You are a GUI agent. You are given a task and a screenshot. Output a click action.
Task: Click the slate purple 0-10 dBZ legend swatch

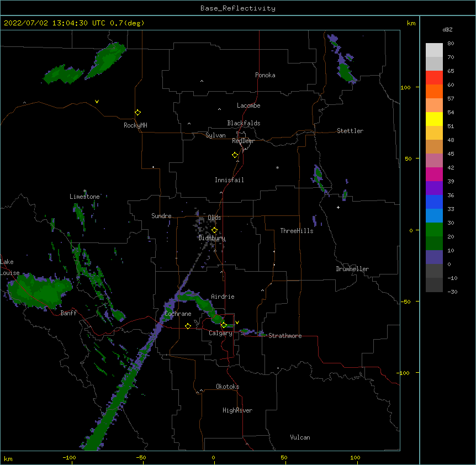click(434, 257)
